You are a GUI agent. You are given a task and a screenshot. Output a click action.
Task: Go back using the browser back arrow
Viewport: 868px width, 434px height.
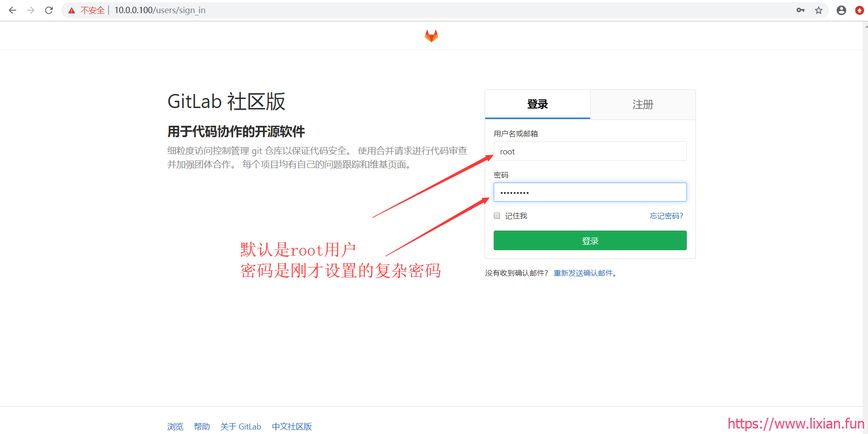[x=12, y=10]
